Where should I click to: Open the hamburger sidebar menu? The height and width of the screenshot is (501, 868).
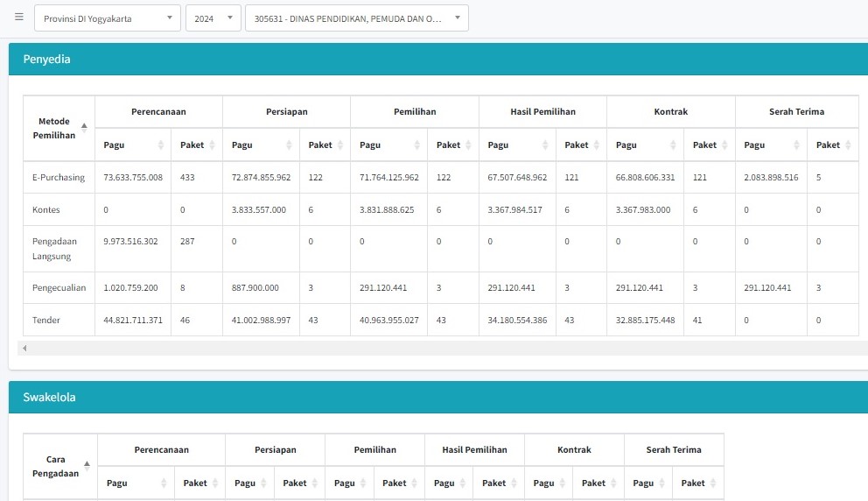pos(19,18)
